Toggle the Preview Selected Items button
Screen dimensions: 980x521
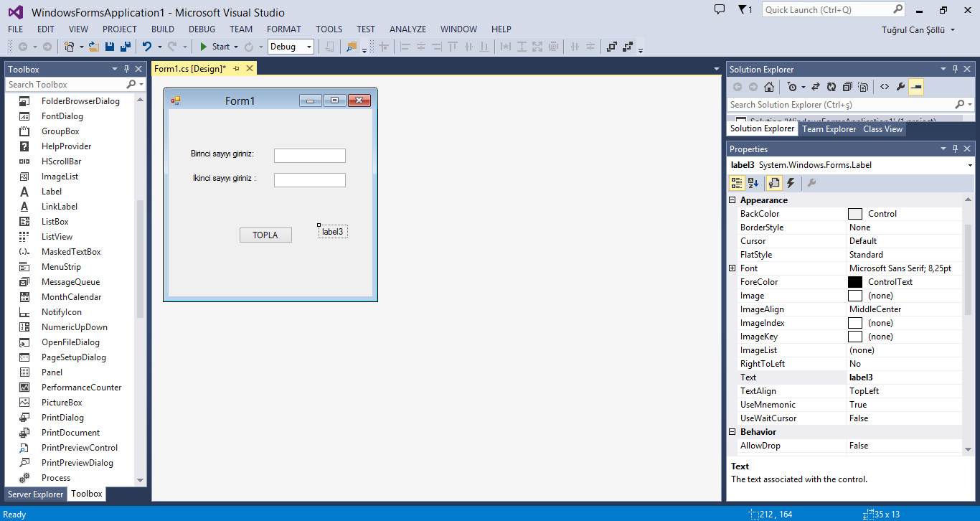pyautogui.click(x=916, y=87)
